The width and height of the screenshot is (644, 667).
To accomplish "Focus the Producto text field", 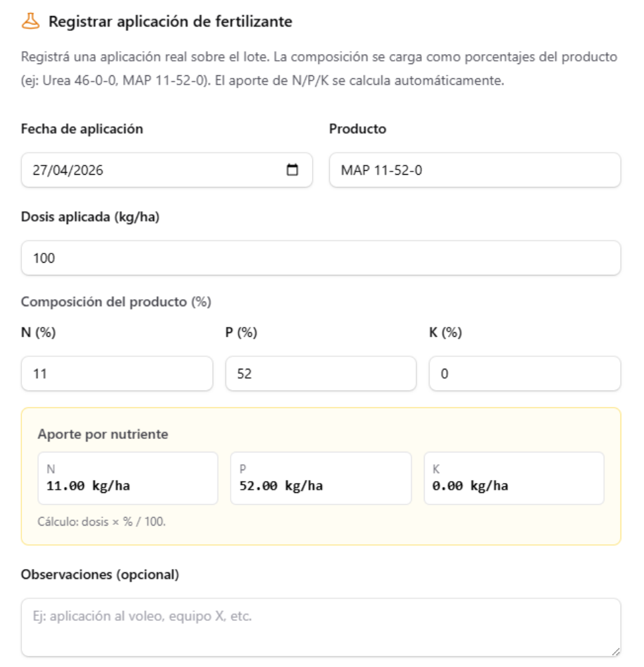I will [x=475, y=170].
